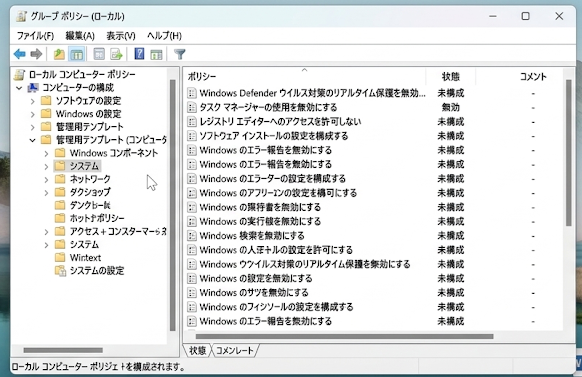Click the tree pane horizontal scrollbar

click(63, 350)
